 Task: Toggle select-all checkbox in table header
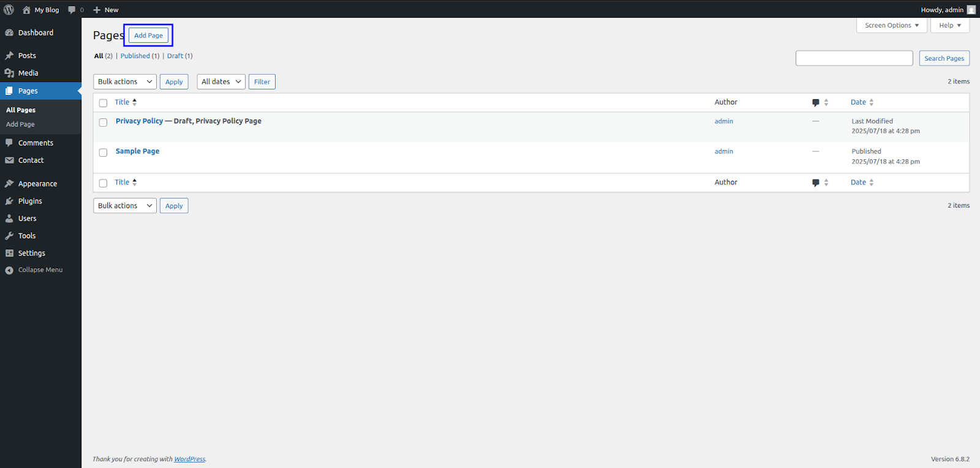coord(103,103)
